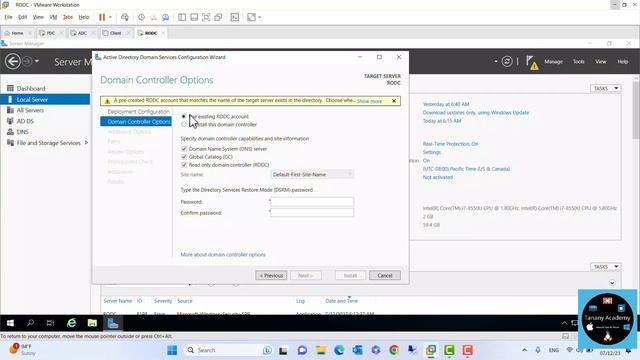640x360 pixels.
Task: Switch to the PDC virtual machine tab
Action: pos(51,33)
